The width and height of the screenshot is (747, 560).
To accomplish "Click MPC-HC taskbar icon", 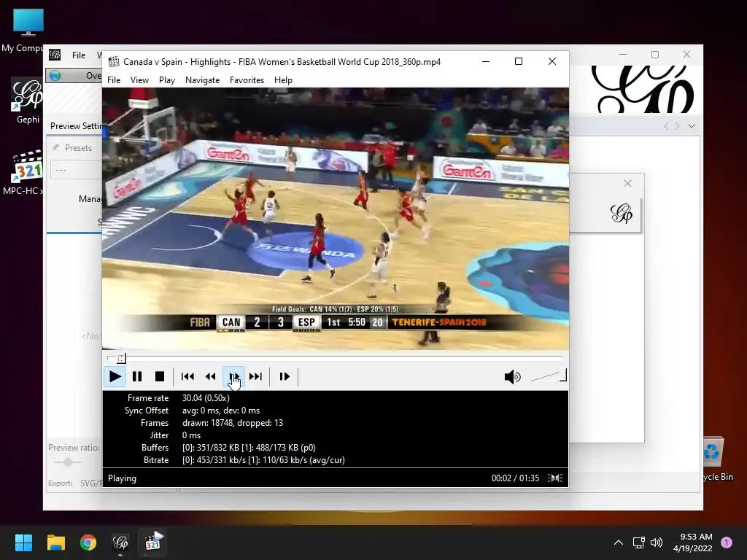I will point(153,542).
